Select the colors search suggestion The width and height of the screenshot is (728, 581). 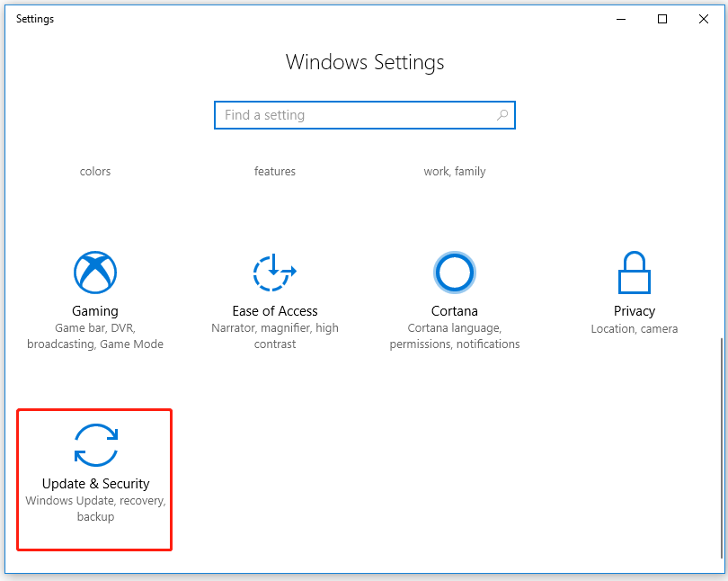pyautogui.click(x=94, y=171)
